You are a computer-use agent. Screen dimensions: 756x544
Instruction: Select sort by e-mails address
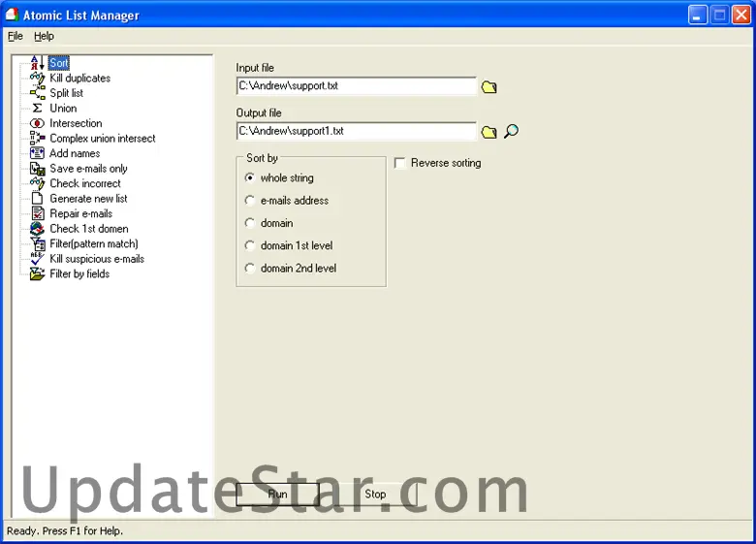point(250,200)
